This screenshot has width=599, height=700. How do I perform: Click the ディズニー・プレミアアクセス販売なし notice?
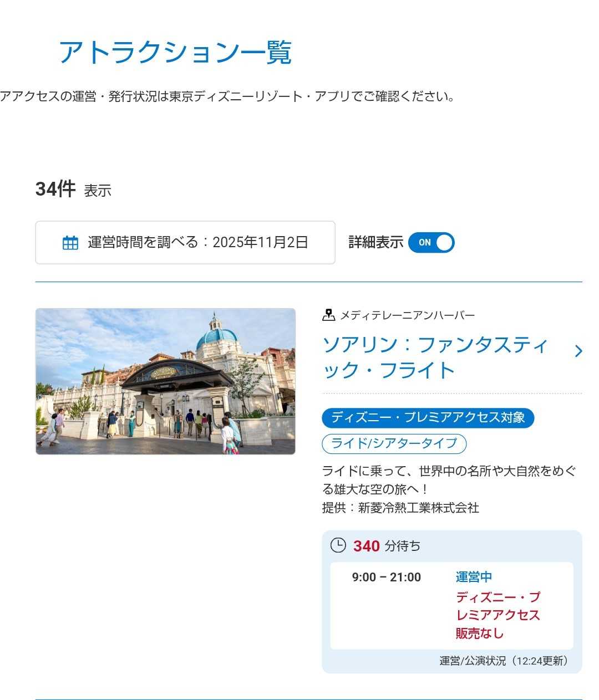pos(498,615)
